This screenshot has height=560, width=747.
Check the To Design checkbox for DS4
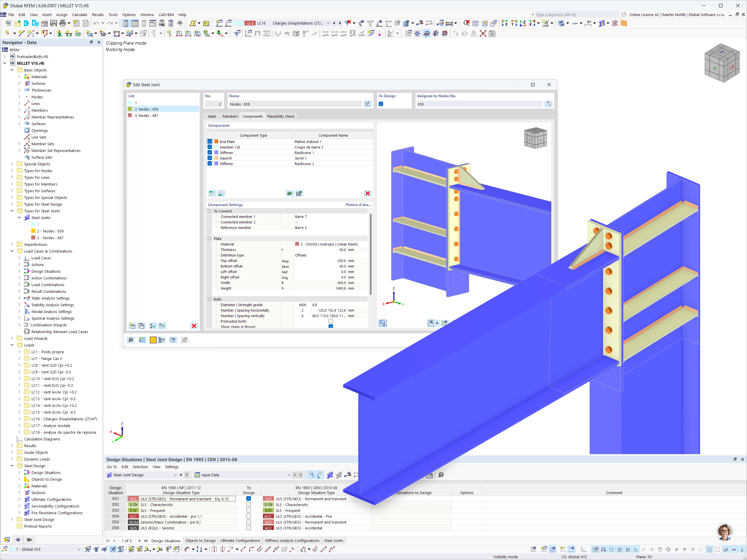tap(249, 516)
